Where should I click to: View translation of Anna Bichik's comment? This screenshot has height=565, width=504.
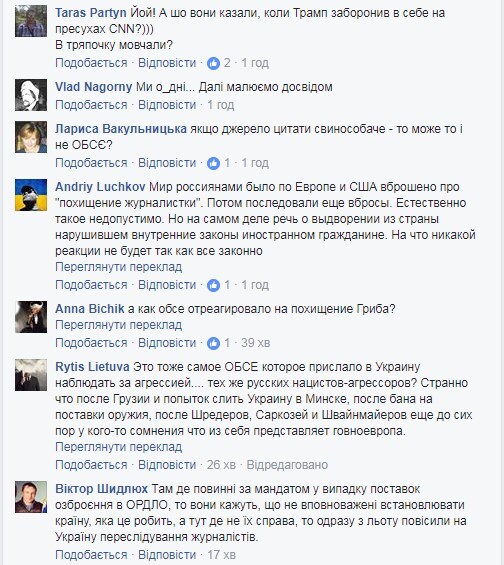(119, 325)
